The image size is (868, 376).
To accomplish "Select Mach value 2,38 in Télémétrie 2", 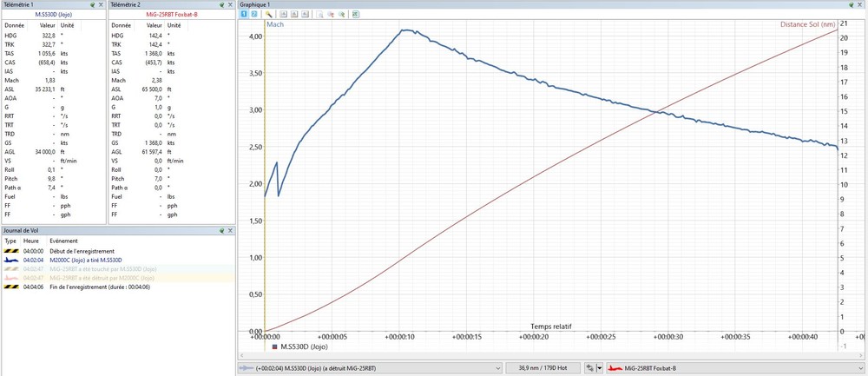I will click(157, 80).
